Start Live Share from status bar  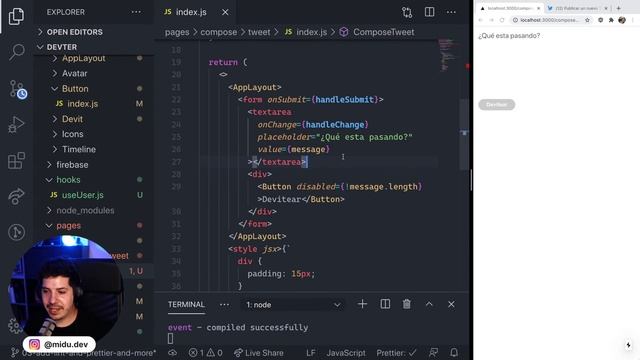coord(258,353)
